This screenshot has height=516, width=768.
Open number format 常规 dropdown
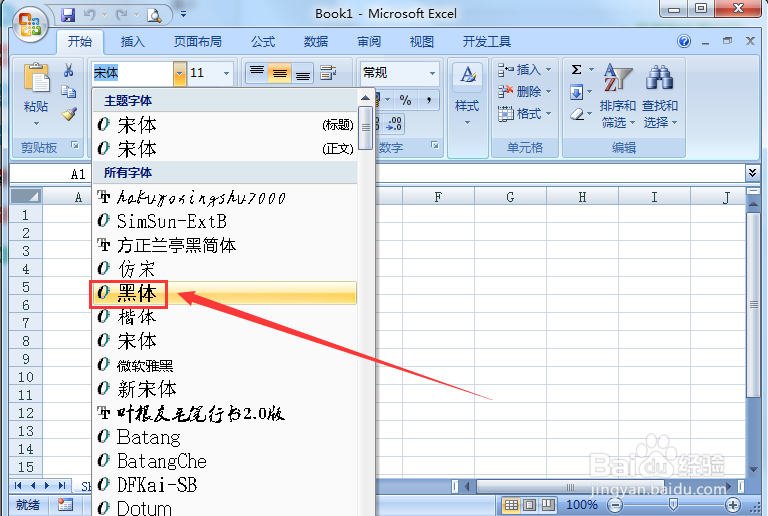point(432,73)
